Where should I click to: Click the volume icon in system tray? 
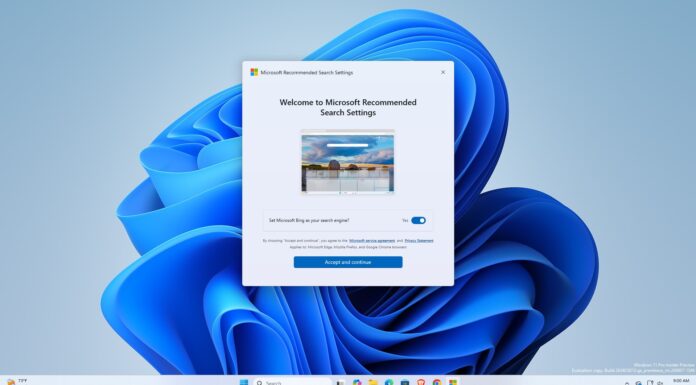coord(660,383)
